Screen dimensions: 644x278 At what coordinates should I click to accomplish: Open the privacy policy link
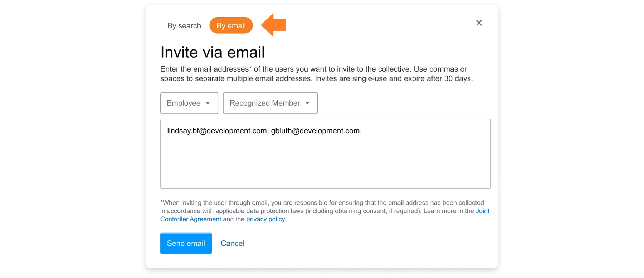266,219
